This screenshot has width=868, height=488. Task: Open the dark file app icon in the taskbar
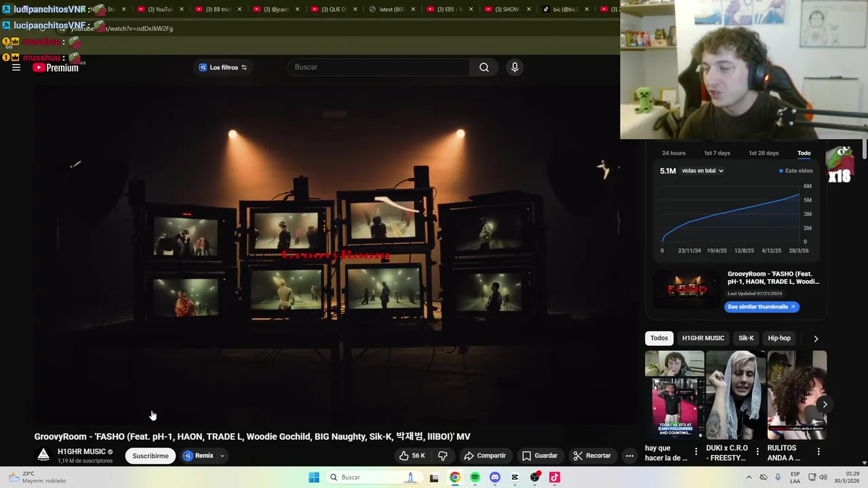point(435,477)
